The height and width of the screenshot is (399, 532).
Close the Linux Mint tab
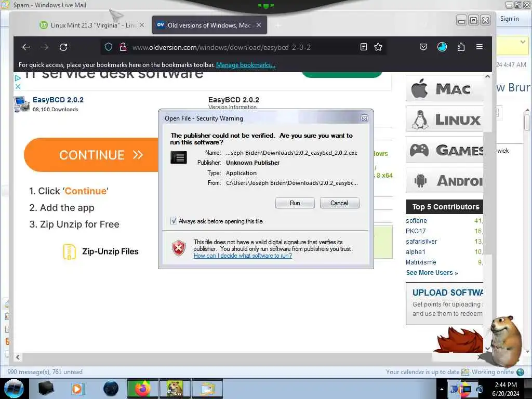(x=142, y=25)
